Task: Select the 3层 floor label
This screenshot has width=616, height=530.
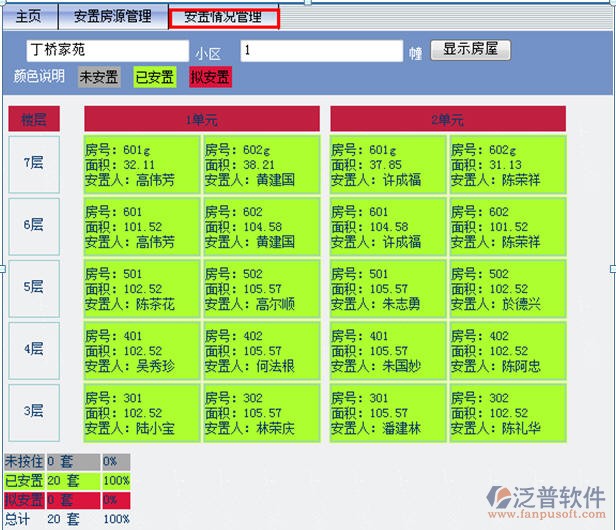Action: click(34, 411)
